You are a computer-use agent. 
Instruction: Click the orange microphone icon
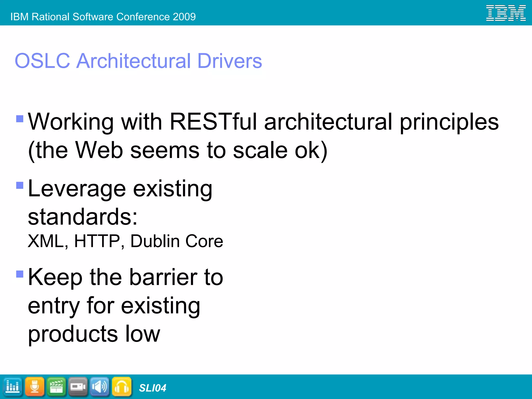(35, 387)
